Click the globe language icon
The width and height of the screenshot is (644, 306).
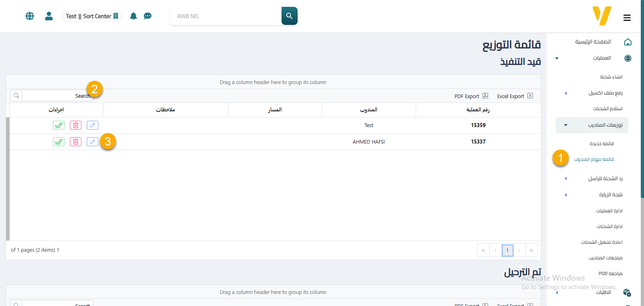(x=30, y=16)
